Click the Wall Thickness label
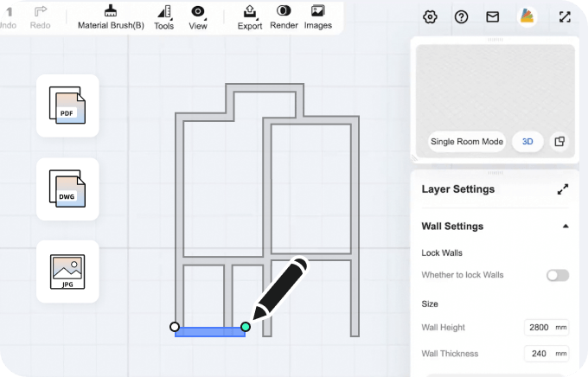The height and width of the screenshot is (377, 588). click(450, 354)
